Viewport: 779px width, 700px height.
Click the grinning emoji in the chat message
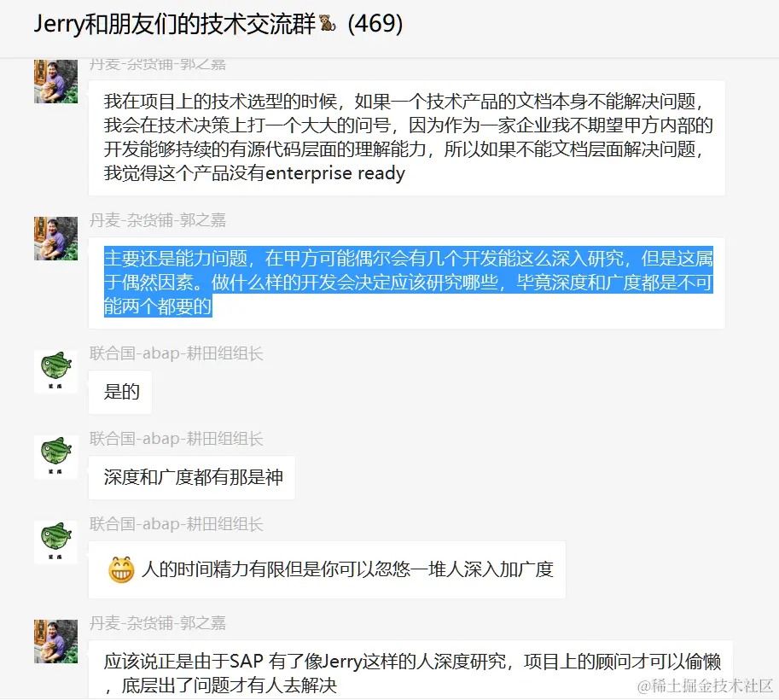121,569
